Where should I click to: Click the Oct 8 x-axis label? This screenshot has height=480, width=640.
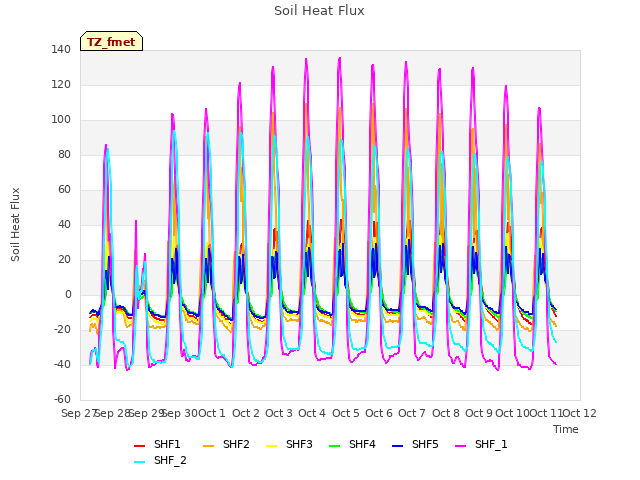(446, 413)
